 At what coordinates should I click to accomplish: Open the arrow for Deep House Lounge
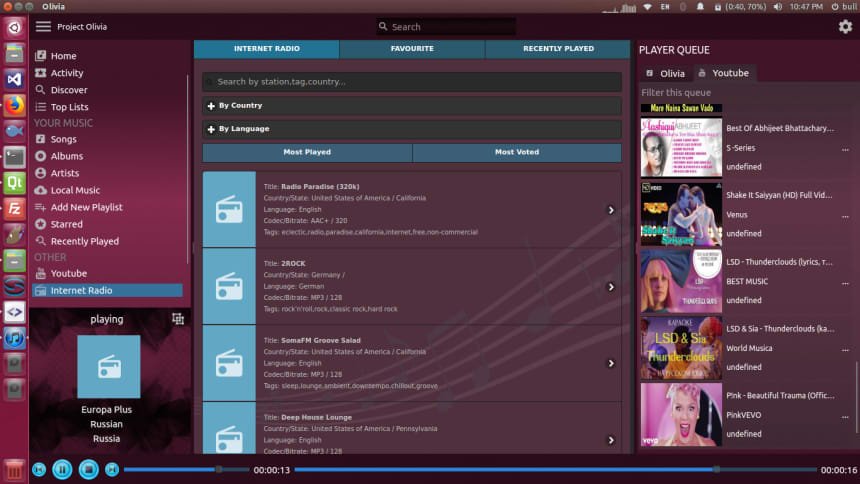tap(611, 440)
